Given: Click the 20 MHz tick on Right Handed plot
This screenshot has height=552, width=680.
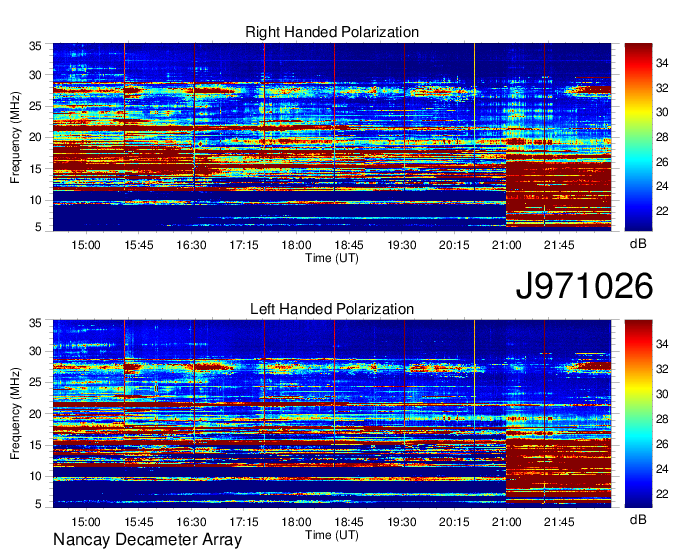Looking at the screenshot, I should click(35, 137).
